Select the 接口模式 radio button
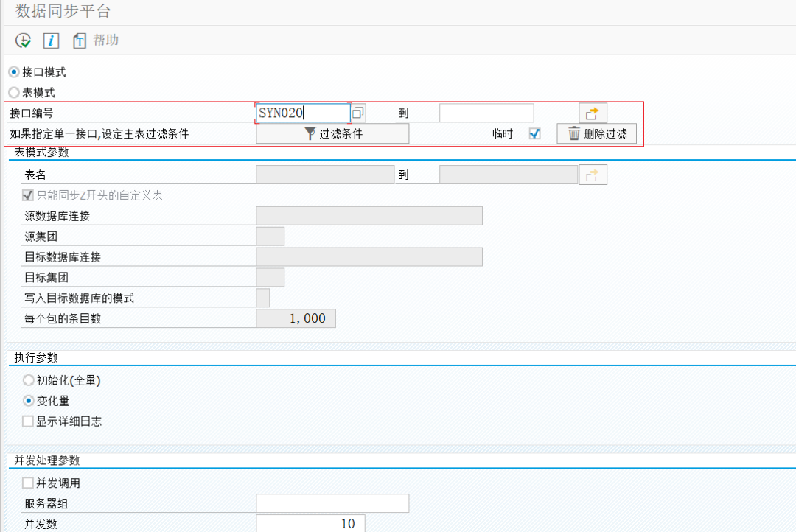 coord(14,72)
